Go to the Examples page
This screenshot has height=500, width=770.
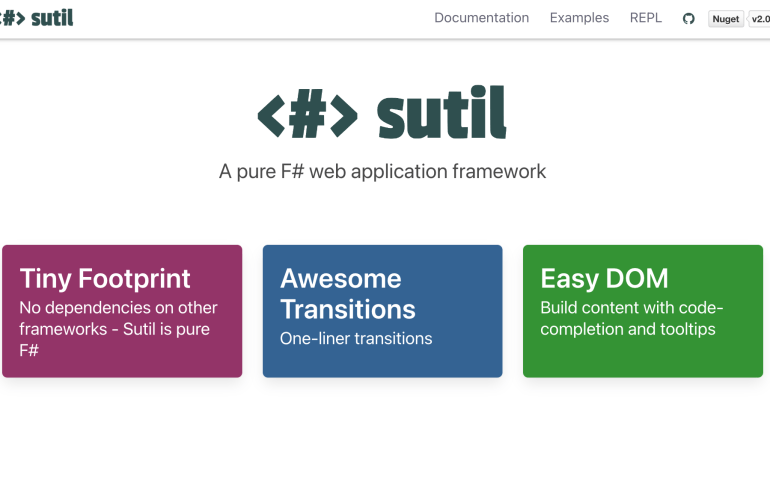point(579,18)
